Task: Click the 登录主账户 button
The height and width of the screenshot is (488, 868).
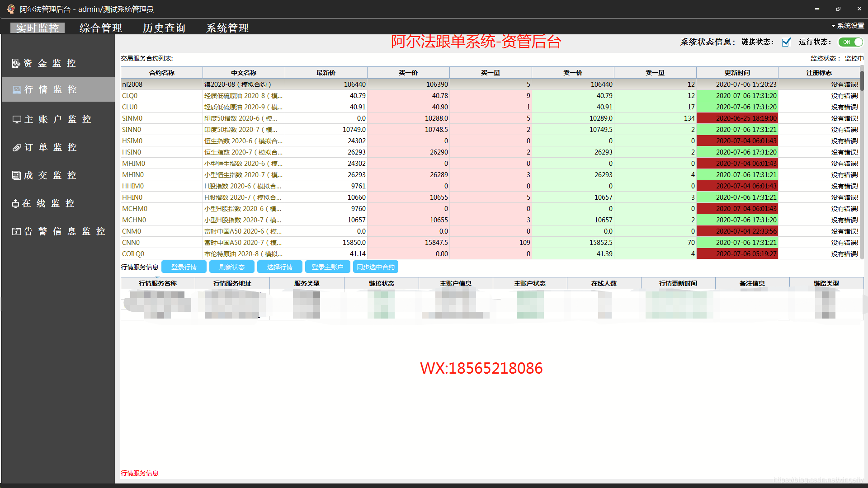Action: click(x=328, y=267)
